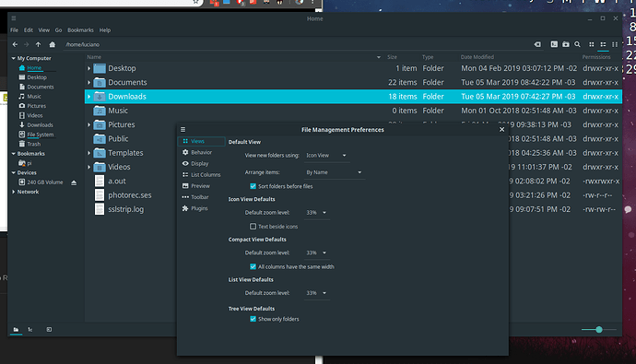Image resolution: width=636 pixels, height=364 pixels.
Task: Jump to home folder via toolbar house icon
Action: pos(52,44)
